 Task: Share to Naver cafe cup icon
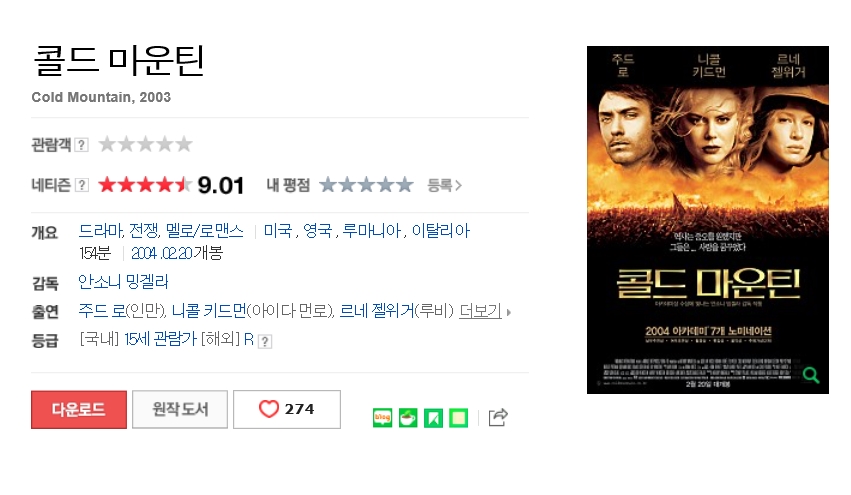point(408,417)
